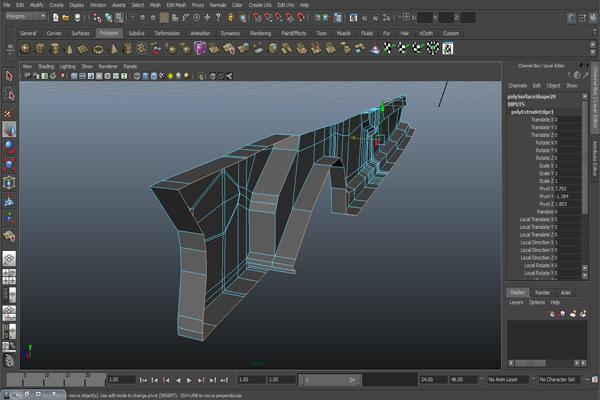Switch to single perspective view layout
This screenshot has width=600, height=400.
[9, 258]
